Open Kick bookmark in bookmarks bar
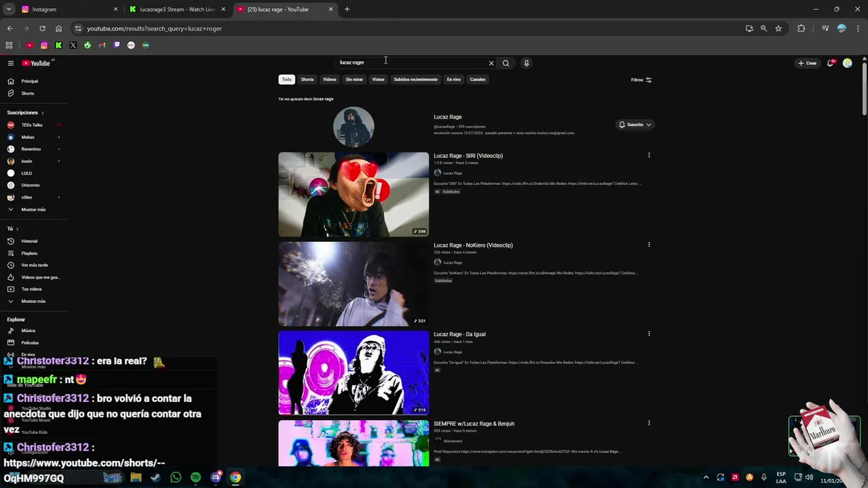Viewport: 868px width, 488px height. [58, 45]
